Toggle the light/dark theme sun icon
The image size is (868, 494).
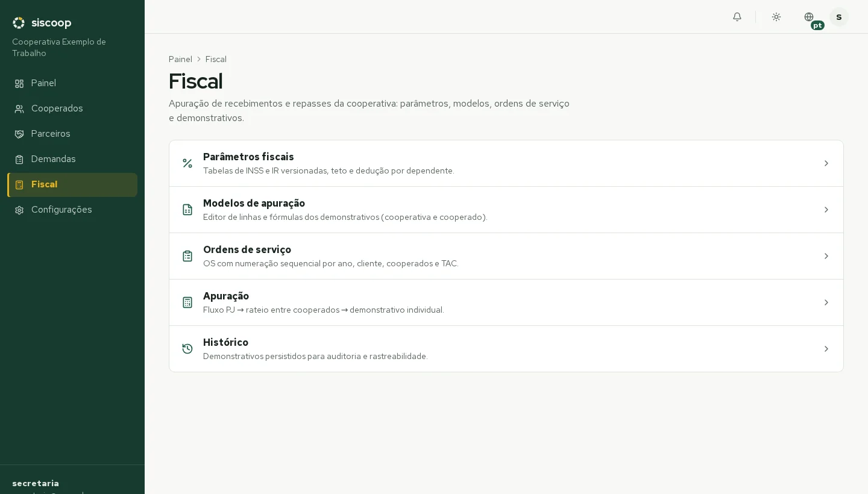(x=776, y=17)
